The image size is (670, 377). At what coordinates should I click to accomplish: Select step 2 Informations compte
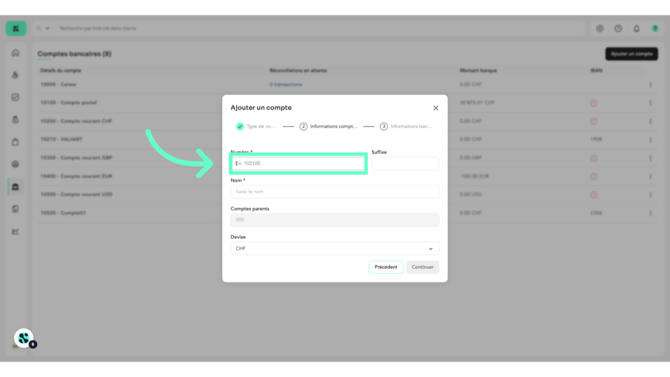coord(328,127)
